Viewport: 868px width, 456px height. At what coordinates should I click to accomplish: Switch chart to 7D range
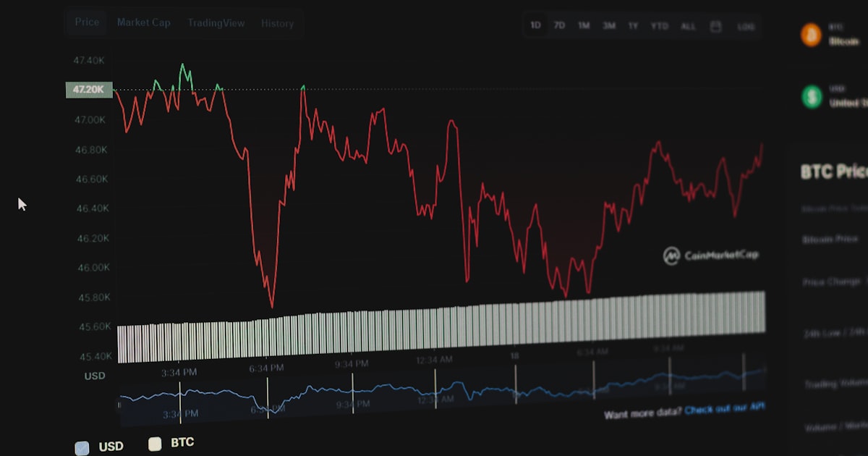pyautogui.click(x=559, y=25)
